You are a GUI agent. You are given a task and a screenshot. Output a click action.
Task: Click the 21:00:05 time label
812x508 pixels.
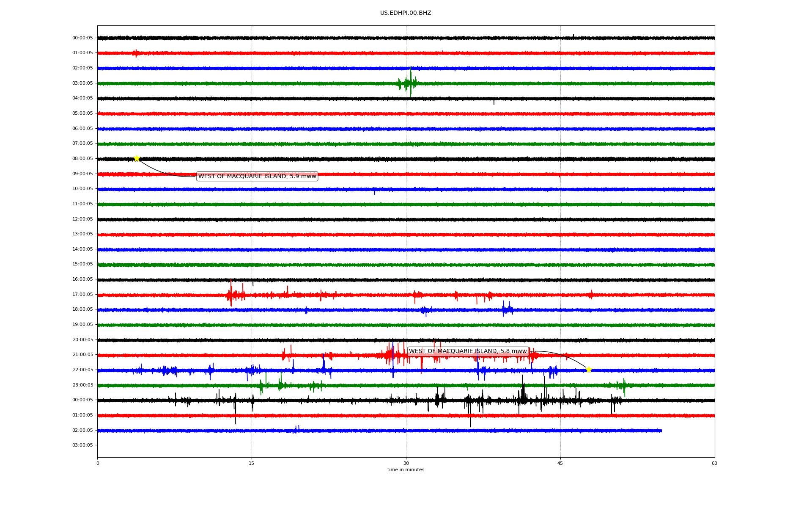pos(82,354)
